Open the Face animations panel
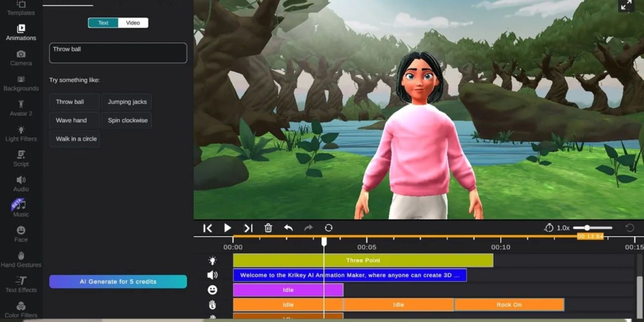Screen dimensions: 644x322 [x=20, y=235]
